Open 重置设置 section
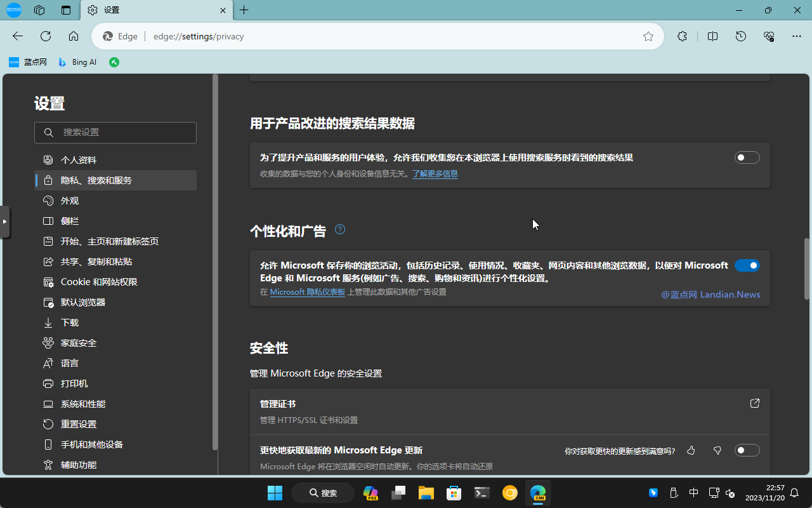Screen dimensions: 812x508 coord(115,424)
